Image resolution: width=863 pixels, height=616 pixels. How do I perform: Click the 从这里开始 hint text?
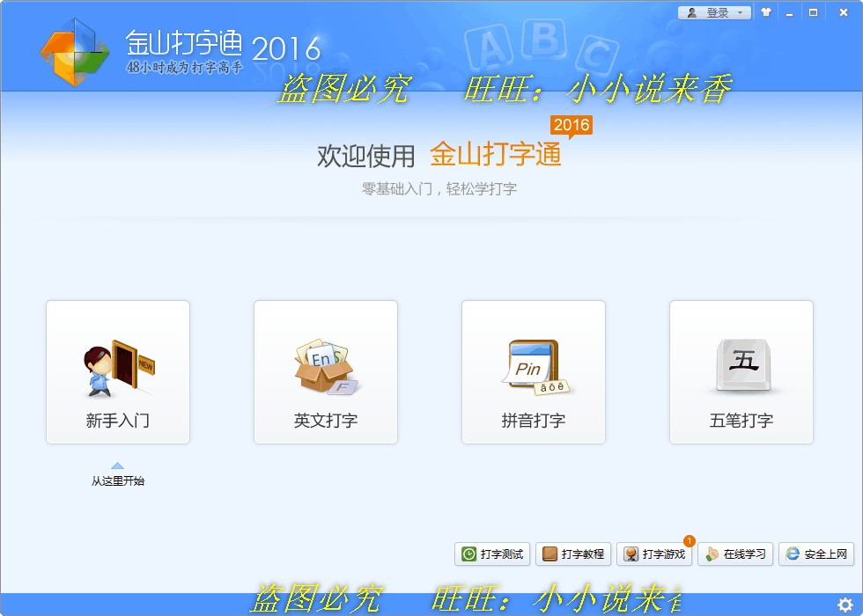click(118, 480)
